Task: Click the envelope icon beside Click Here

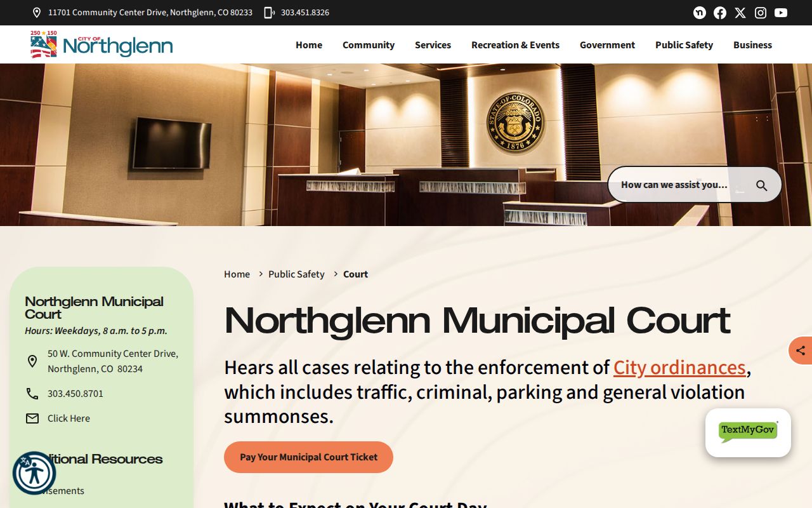Action: tap(32, 418)
